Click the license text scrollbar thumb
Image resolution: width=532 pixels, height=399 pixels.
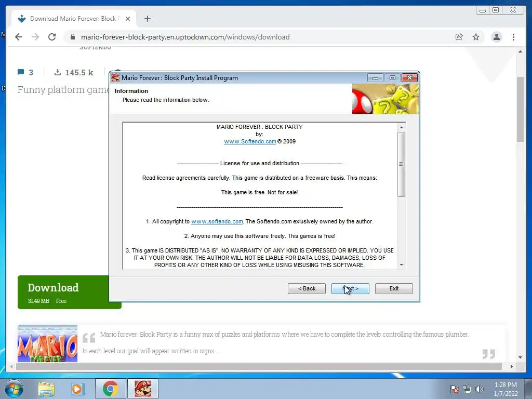coord(402,164)
